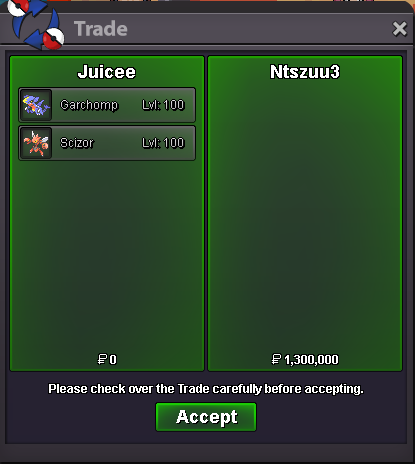415x464 pixels.
Task: Close the Trade window with X
Action: (x=400, y=29)
